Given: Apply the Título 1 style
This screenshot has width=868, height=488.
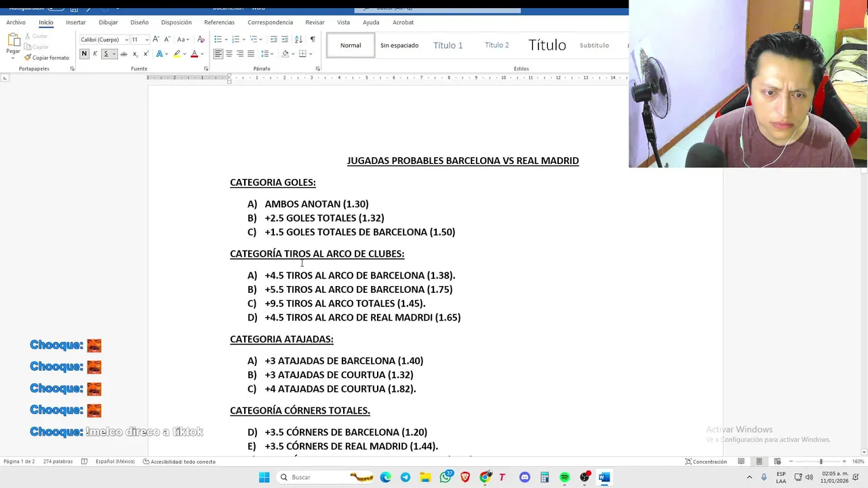Looking at the screenshot, I should pyautogui.click(x=448, y=45).
